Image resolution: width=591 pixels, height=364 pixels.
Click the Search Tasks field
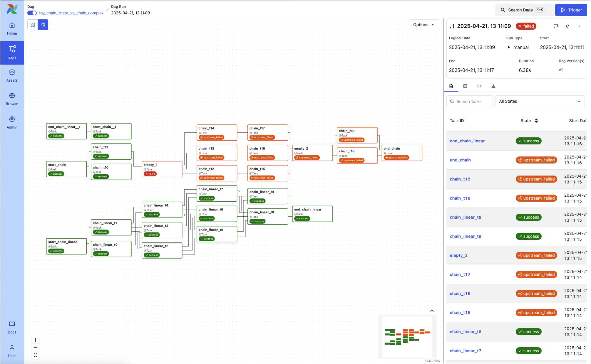tap(469, 101)
